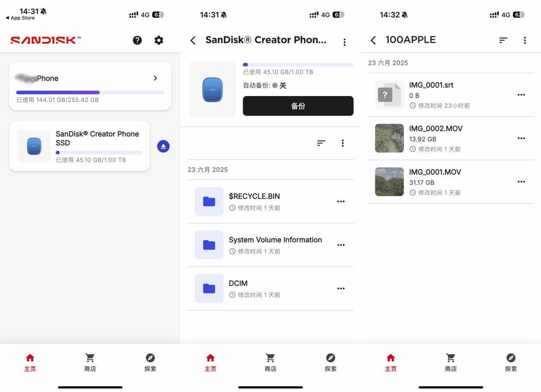
Task: Return to App Store via status bar link
Action: (20, 18)
